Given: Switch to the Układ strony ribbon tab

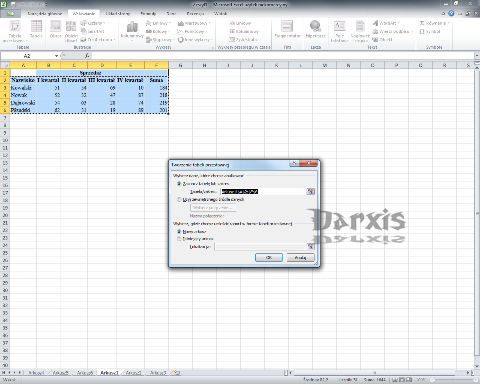Looking at the screenshot, I should tap(118, 13).
